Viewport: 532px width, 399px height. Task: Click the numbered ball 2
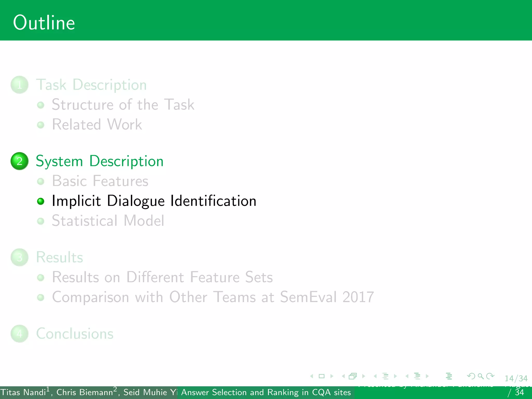(x=19, y=161)
